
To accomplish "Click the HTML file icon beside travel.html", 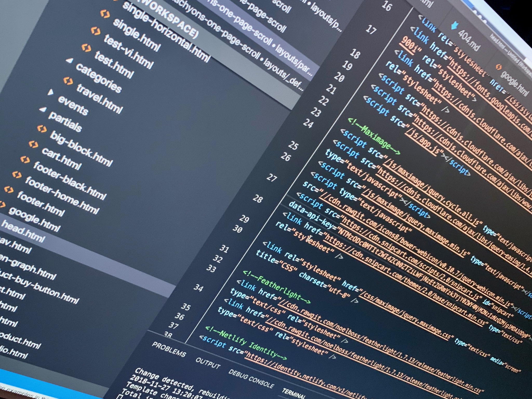I will click(x=68, y=81).
